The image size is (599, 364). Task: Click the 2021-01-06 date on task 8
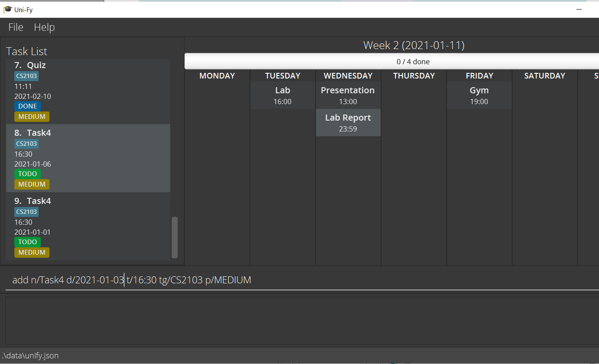pyautogui.click(x=33, y=164)
